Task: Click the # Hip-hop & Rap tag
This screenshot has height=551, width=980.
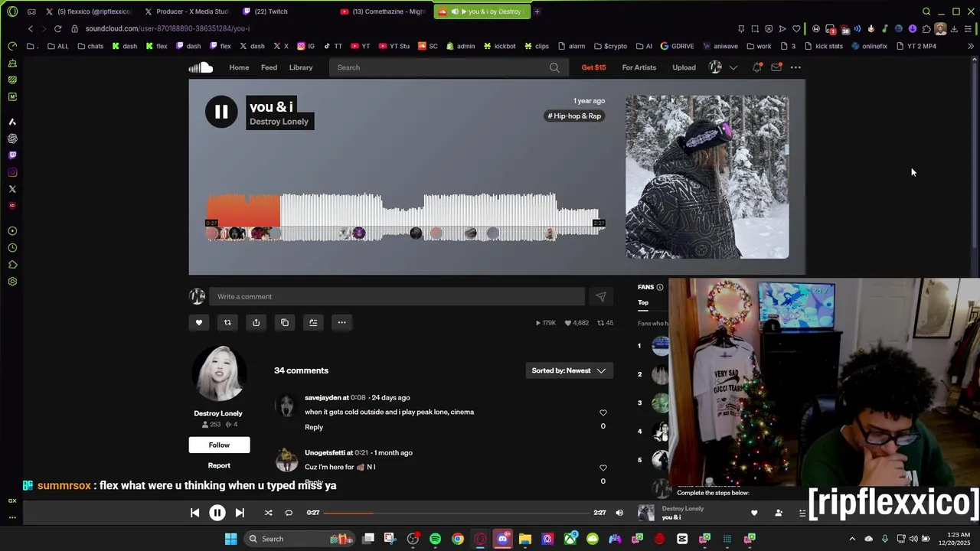Action: pyautogui.click(x=574, y=116)
